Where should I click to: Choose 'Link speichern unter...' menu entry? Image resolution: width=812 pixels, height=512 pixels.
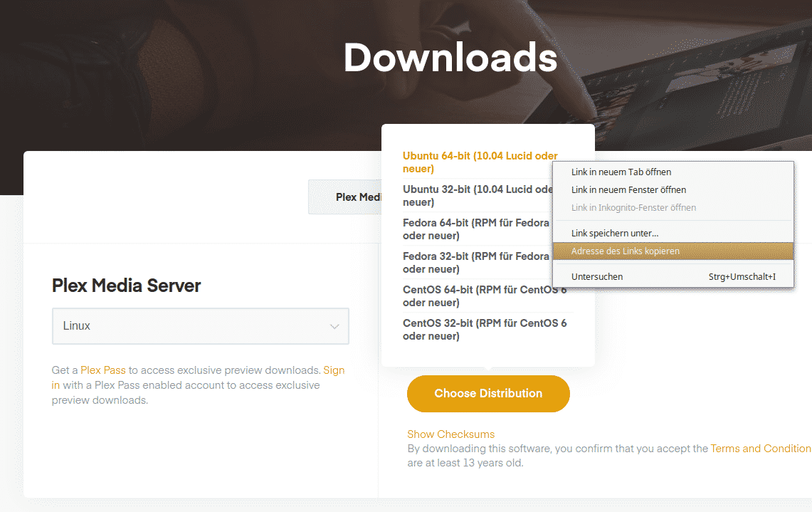615,234
